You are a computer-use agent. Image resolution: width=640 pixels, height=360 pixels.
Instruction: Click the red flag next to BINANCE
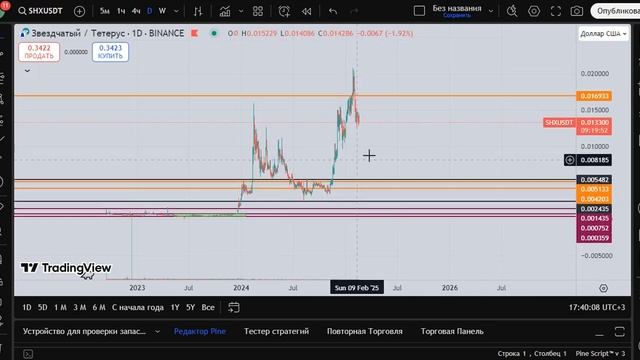click(x=195, y=33)
